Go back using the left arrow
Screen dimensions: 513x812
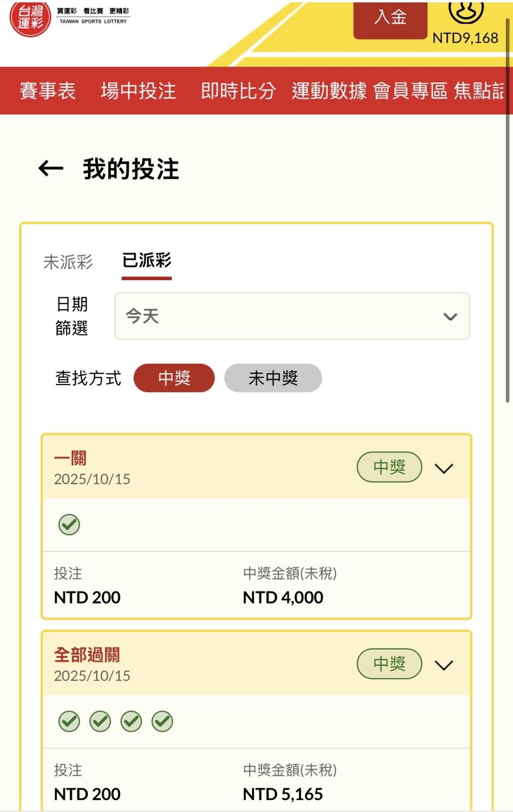tap(51, 169)
